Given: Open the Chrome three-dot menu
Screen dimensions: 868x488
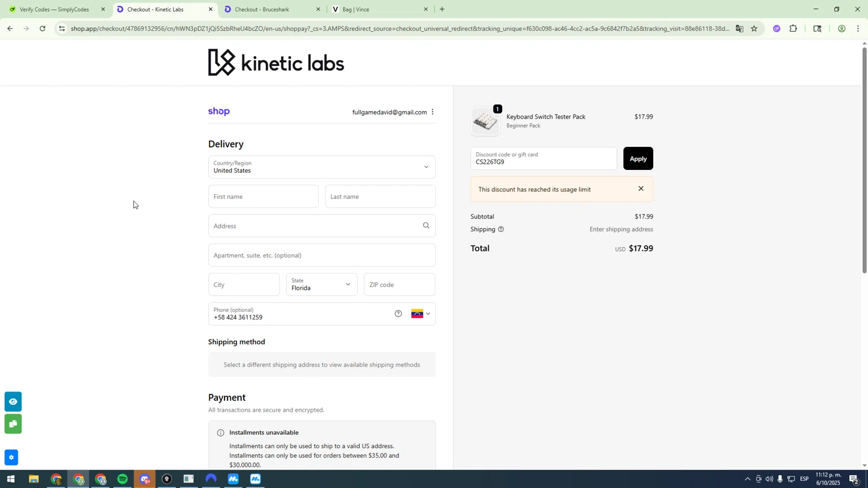Looking at the screenshot, I should (x=858, y=28).
